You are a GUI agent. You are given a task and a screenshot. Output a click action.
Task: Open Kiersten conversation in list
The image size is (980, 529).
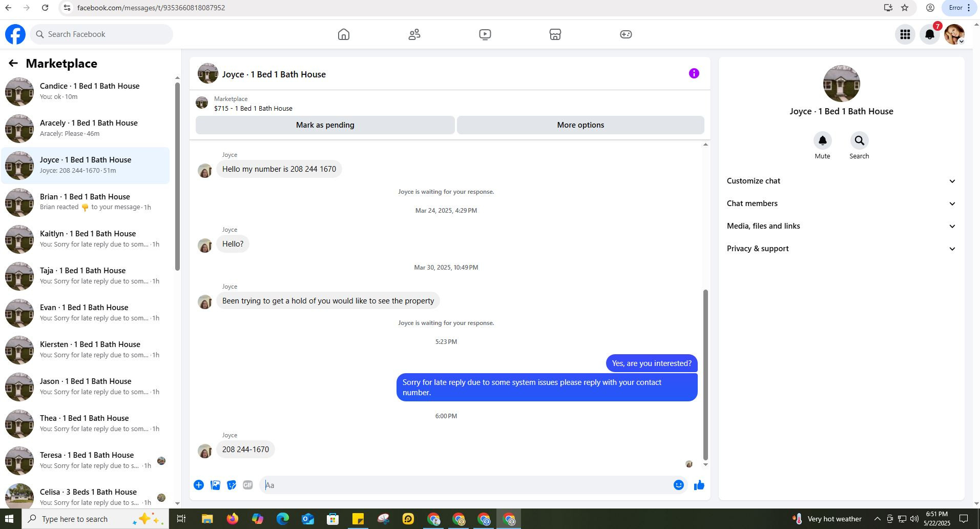point(86,350)
